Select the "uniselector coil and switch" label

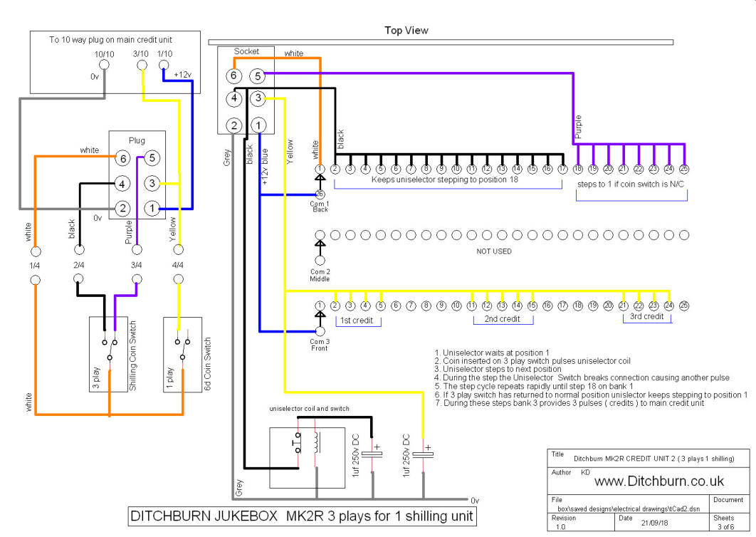click(309, 409)
